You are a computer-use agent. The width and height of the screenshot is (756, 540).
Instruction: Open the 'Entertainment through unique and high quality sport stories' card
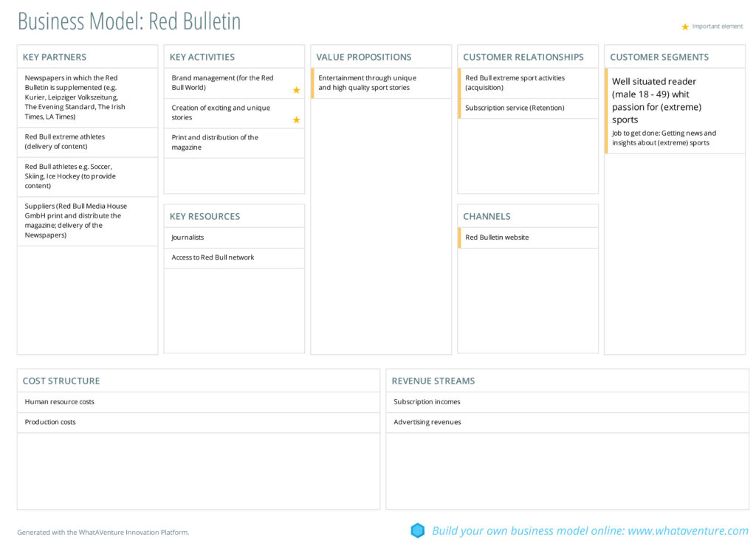382,83
